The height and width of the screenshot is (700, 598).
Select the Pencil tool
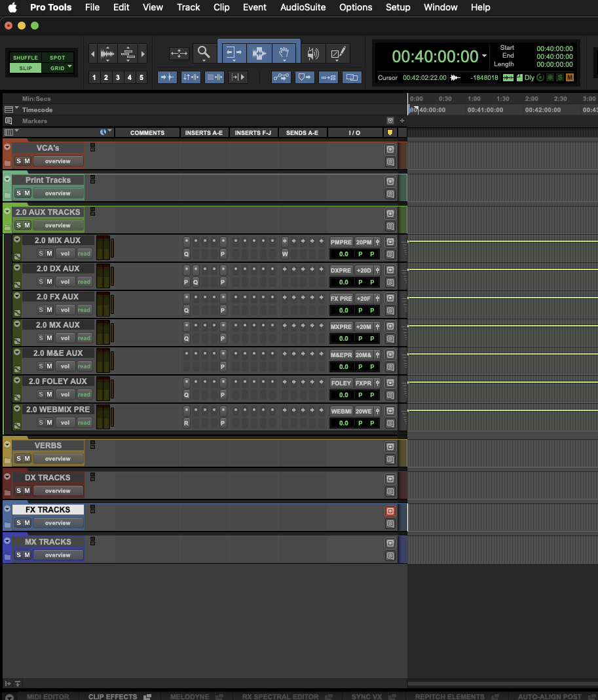pos(338,52)
